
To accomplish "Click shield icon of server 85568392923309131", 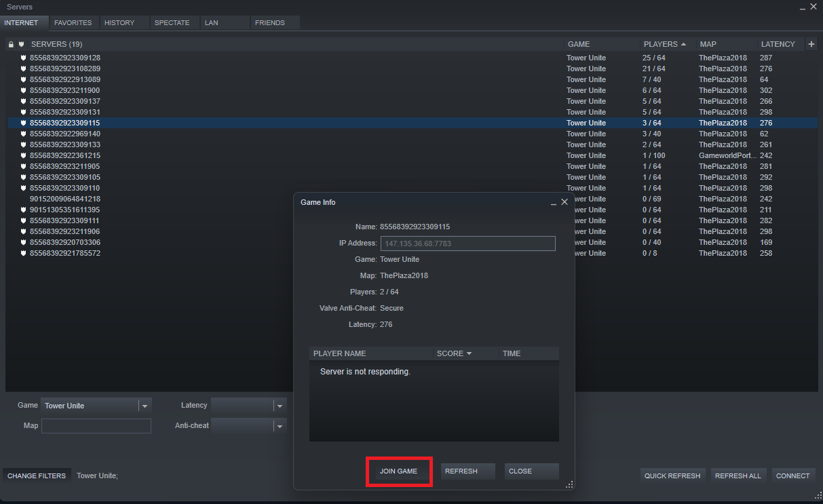I will coord(24,112).
